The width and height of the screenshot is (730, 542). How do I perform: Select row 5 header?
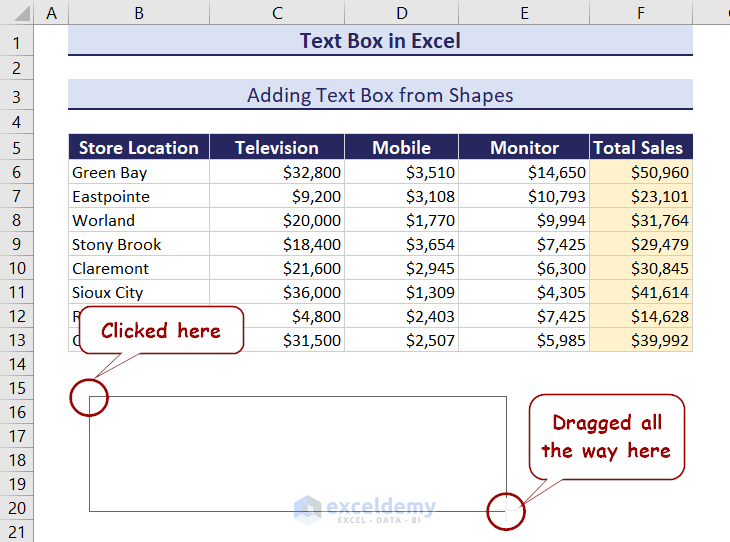coord(17,148)
